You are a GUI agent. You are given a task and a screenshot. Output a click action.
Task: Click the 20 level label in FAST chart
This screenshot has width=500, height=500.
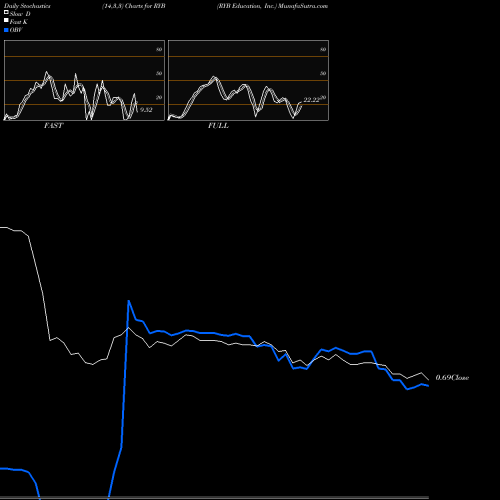click(159, 97)
